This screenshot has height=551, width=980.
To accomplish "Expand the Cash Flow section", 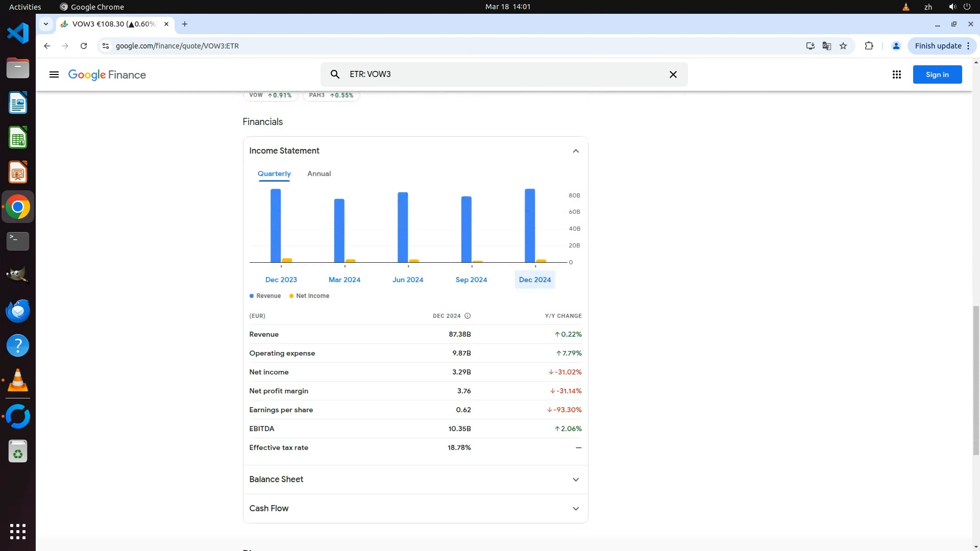I will (x=575, y=509).
